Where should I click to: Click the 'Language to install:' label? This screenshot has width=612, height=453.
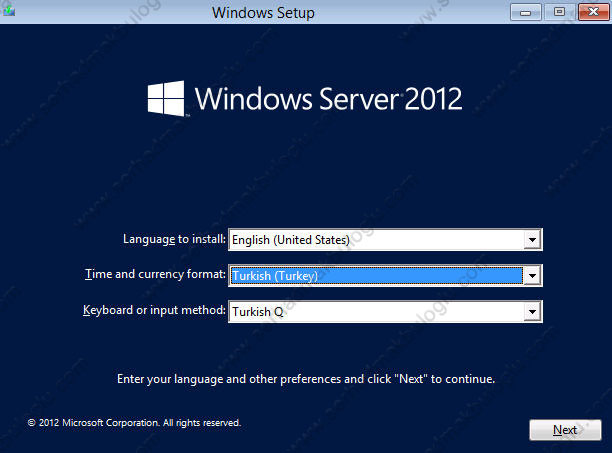point(174,239)
